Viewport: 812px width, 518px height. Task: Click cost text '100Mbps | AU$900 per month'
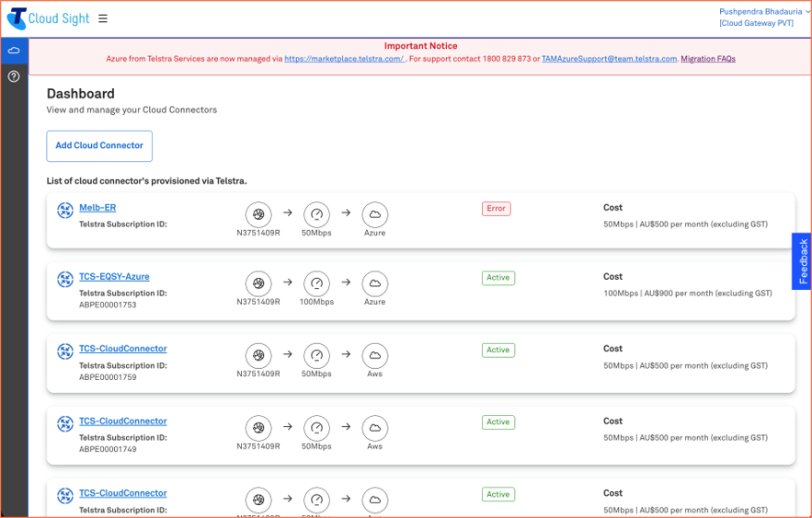(688, 294)
